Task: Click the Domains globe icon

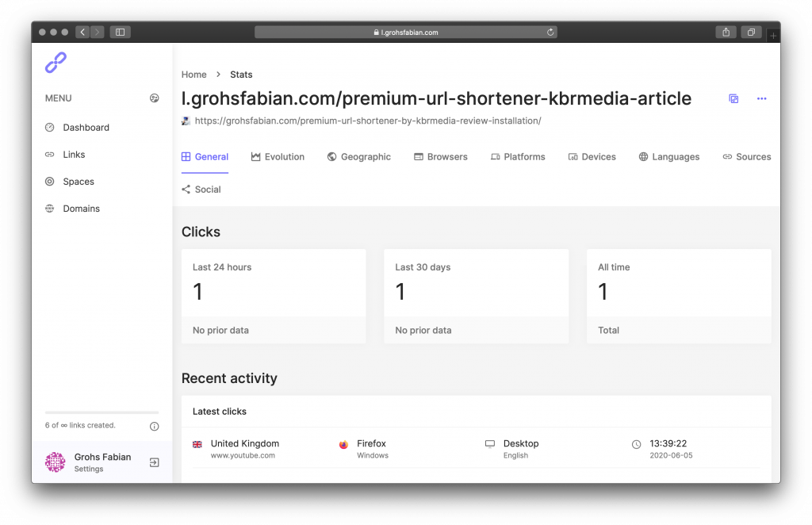Action: (x=50, y=208)
